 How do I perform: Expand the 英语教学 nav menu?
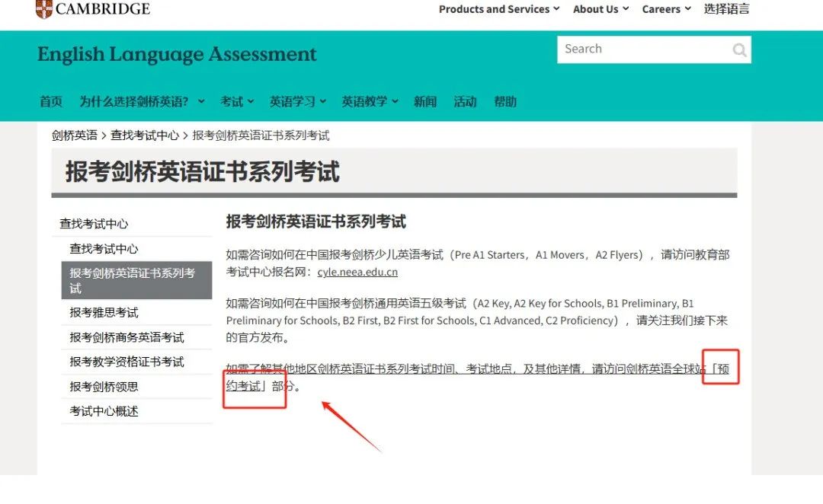tap(370, 101)
